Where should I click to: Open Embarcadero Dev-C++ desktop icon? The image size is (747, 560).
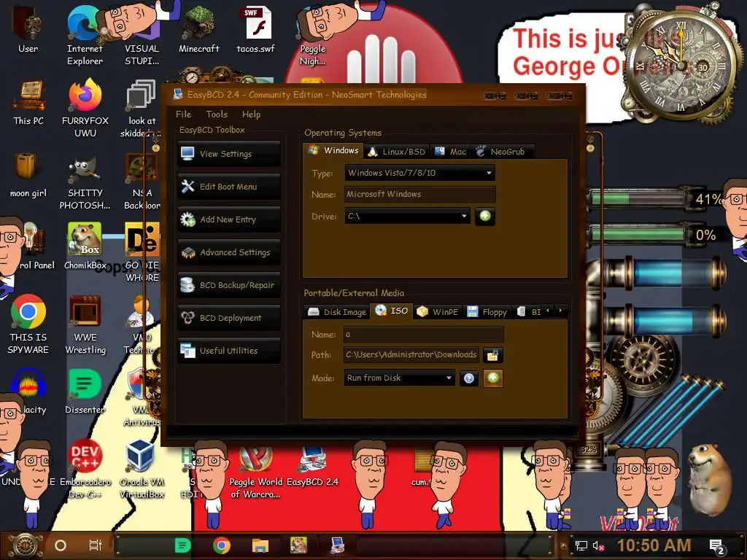(x=85, y=469)
